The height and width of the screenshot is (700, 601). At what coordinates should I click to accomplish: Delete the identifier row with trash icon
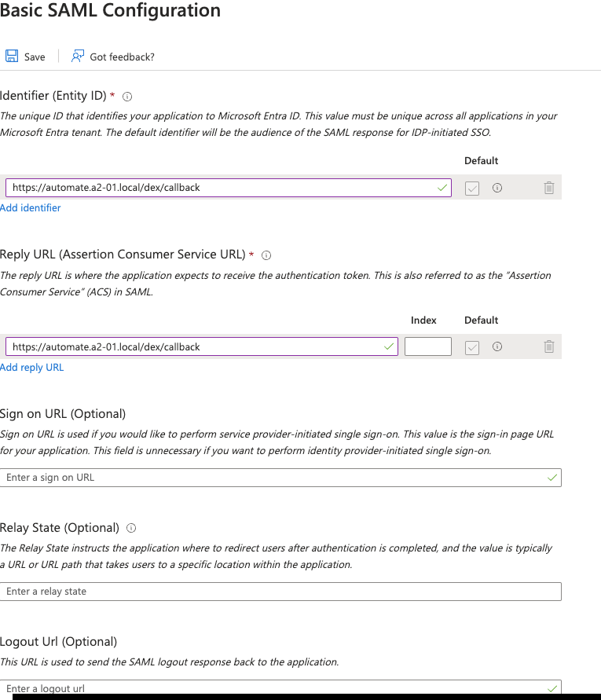click(549, 188)
